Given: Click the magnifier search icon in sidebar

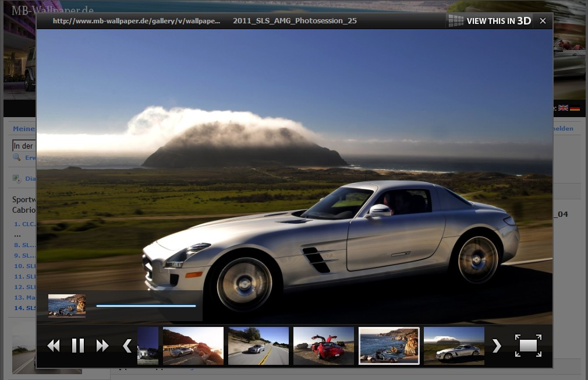Looking at the screenshot, I should point(17,158).
